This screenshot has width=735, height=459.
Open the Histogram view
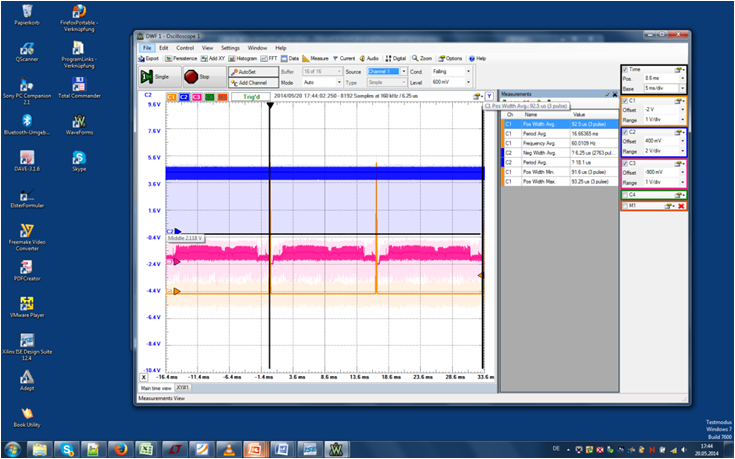click(243, 59)
